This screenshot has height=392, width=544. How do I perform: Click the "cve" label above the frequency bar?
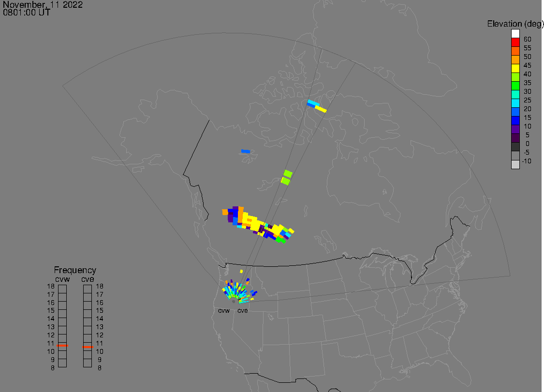(88, 279)
